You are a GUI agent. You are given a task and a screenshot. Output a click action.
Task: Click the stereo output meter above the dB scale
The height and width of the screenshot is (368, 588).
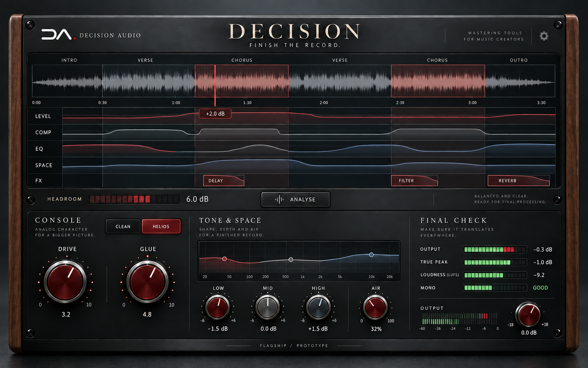pos(460,319)
